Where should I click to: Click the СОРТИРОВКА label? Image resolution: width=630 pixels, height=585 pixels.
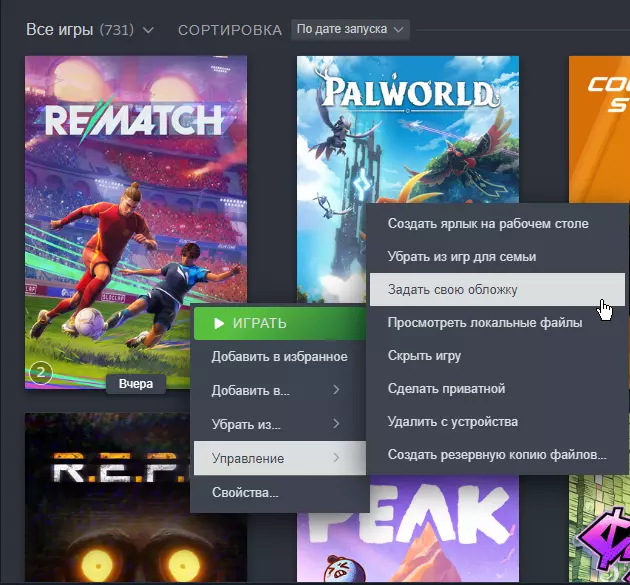click(x=230, y=30)
